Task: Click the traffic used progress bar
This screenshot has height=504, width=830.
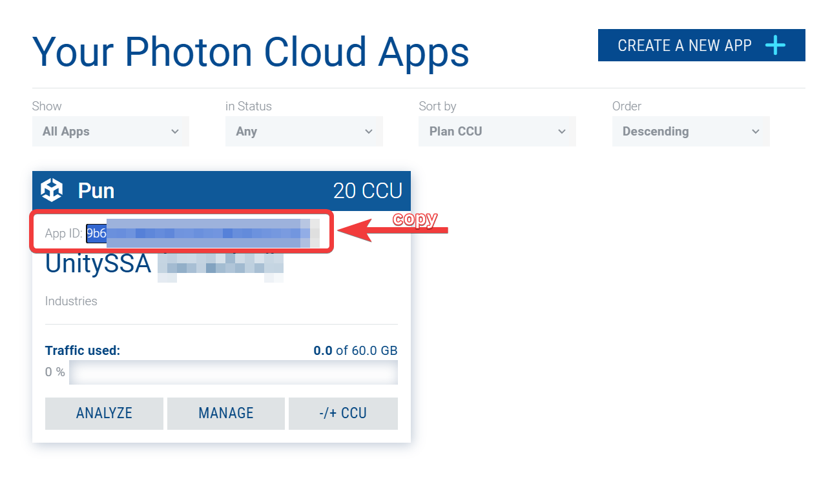Action: pos(233,372)
